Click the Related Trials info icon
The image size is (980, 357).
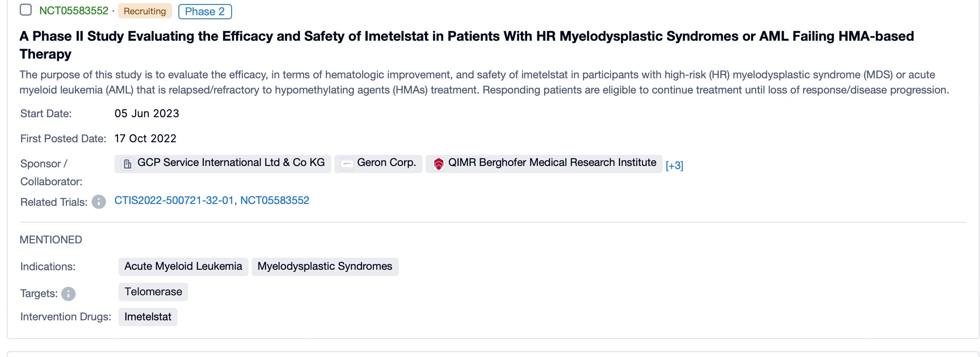99,202
